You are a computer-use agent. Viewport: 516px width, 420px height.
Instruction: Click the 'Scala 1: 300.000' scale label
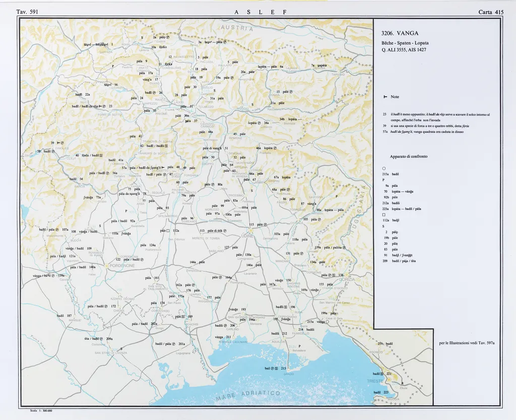point(41,411)
